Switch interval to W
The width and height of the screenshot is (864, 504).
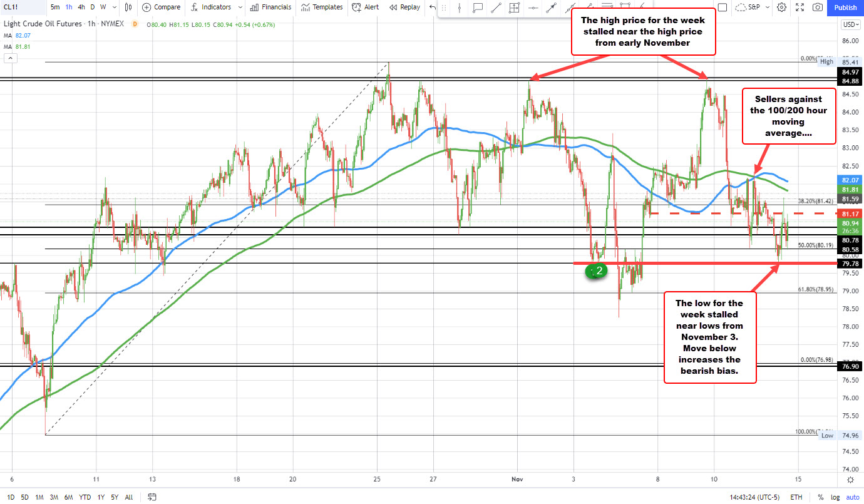click(x=103, y=8)
